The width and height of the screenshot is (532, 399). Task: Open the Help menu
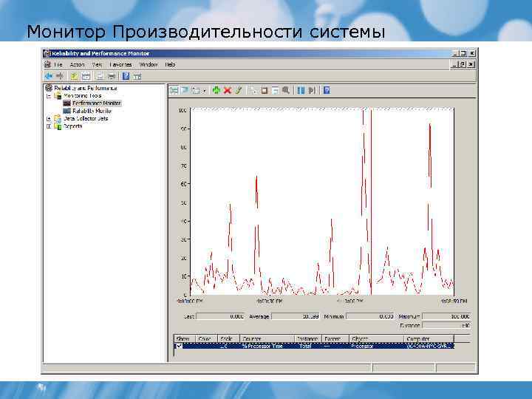click(171, 64)
